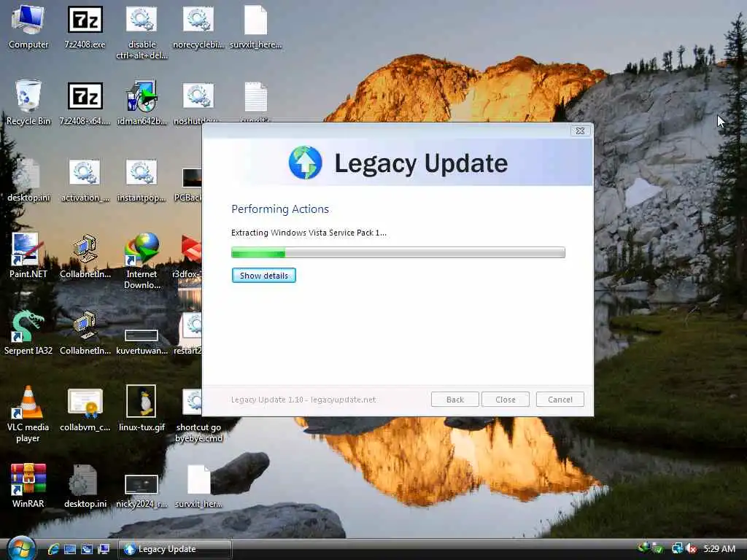Select the disable ctrl+alt+del file icon
This screenshot has height=560, width=747.
pos(142,32)
